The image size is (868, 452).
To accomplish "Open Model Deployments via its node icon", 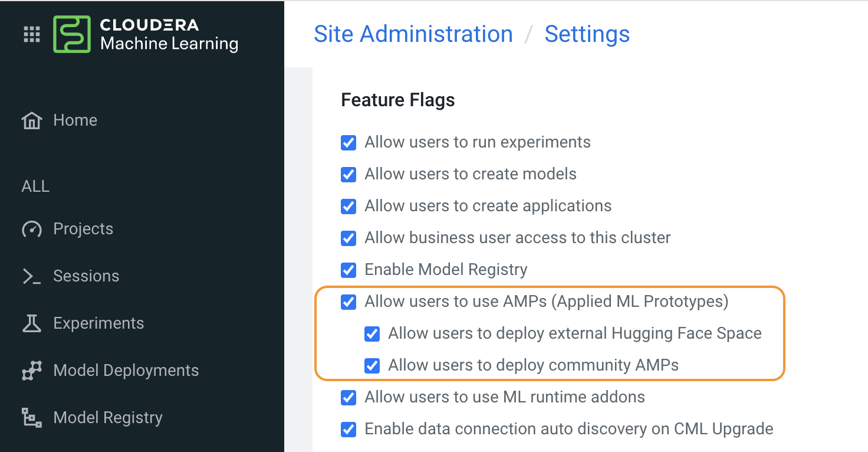I will [31, 370].
